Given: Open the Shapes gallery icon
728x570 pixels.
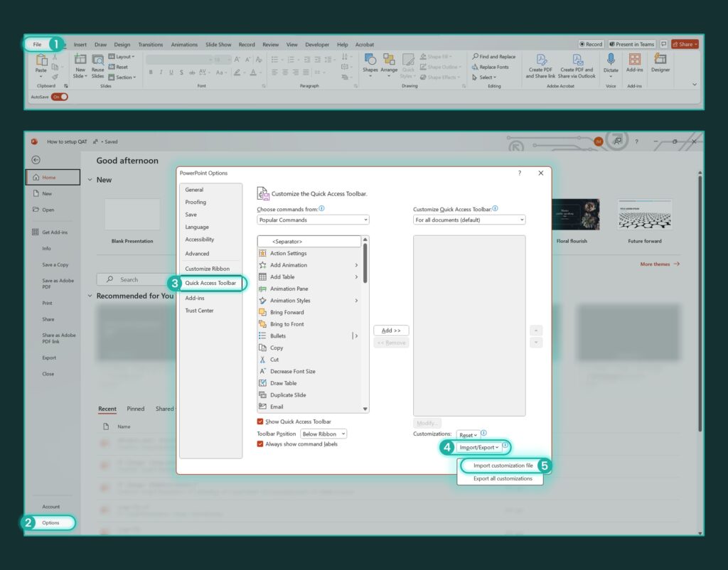Looking at the screenshot, I should [x=370, y=59].
